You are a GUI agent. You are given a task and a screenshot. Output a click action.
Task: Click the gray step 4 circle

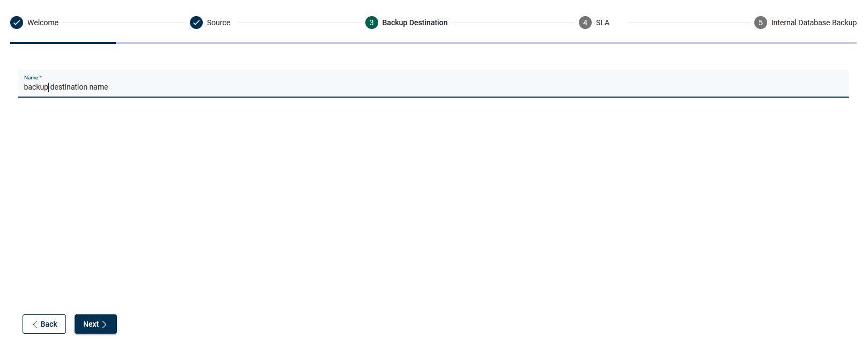[585, 23]
